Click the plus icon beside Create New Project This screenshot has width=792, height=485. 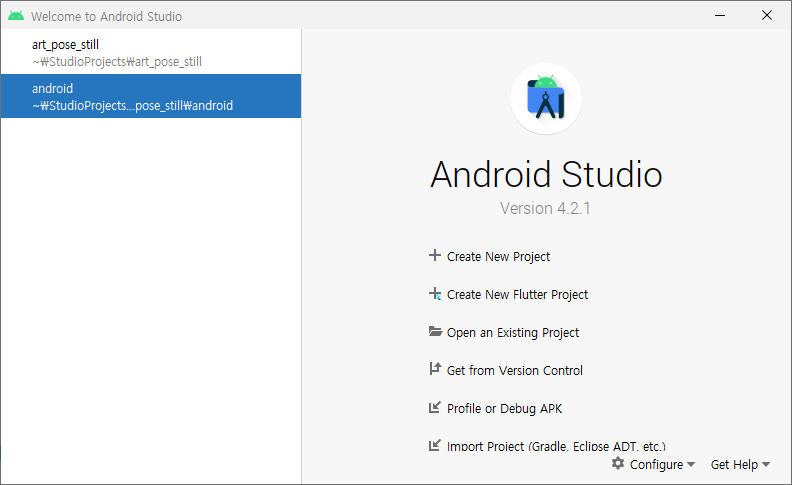coord(434,255)
